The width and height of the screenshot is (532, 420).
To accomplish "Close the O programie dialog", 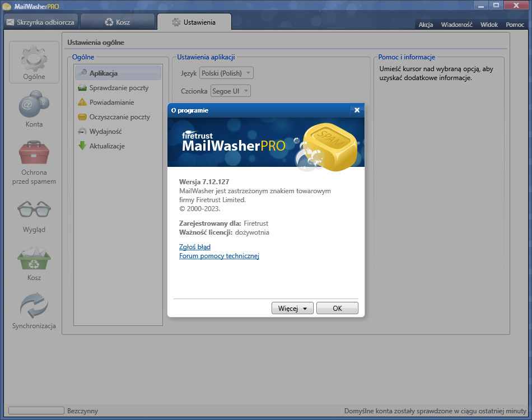I will pos(357,110).
